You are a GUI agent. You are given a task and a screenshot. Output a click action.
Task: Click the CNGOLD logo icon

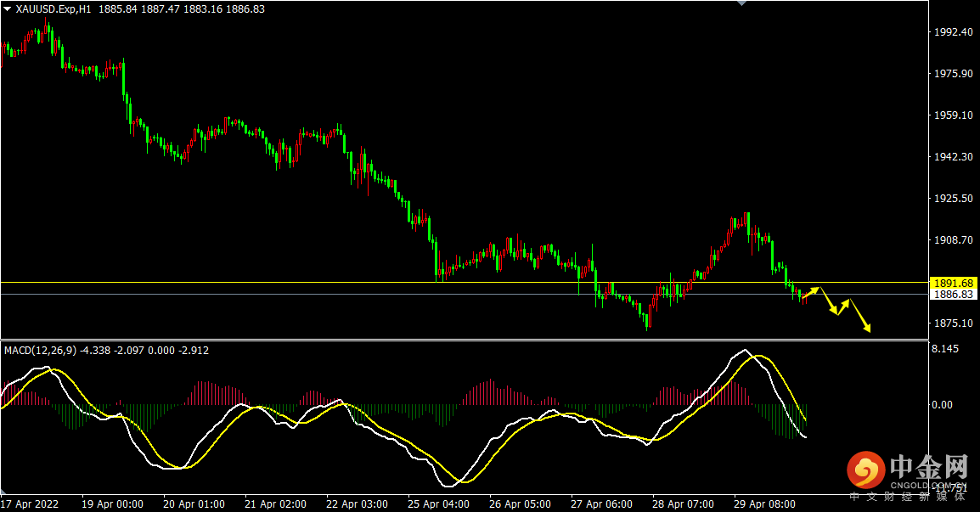click(x=866, y=470)
